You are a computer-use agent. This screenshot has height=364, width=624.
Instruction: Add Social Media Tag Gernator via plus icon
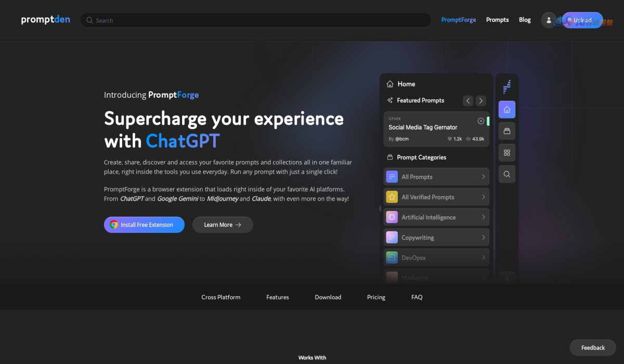pos(480,121)
